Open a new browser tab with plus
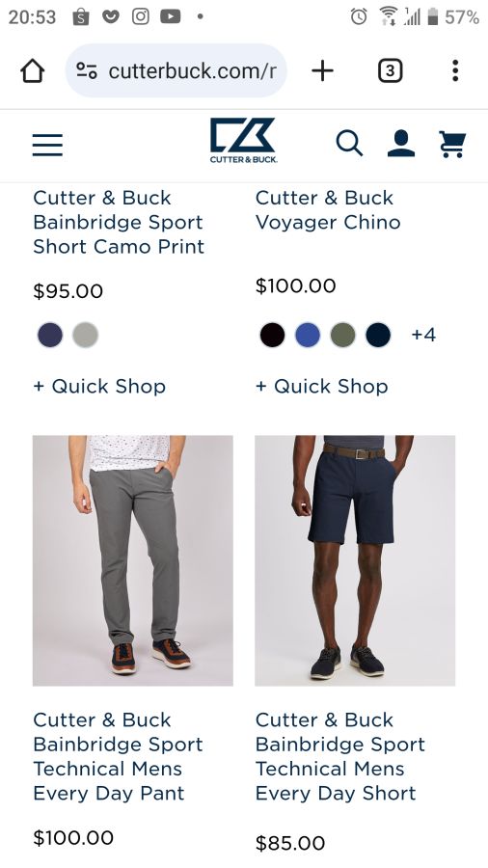Screen dimensions: 488x868 point(322,70)
